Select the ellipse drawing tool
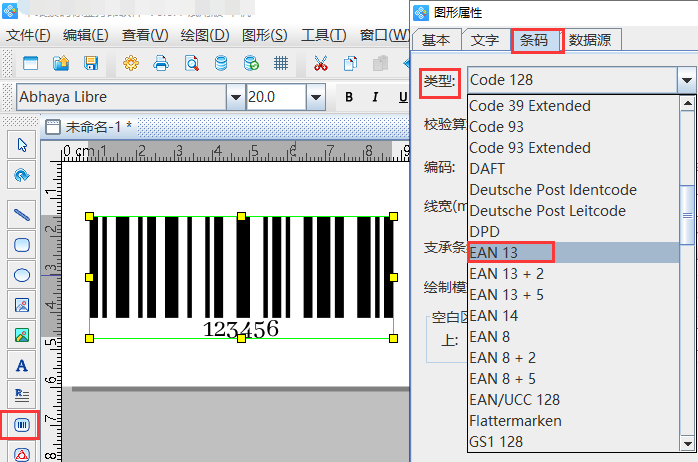The height and width of the screenshot is (462, 698). pyautogui.click(x=22, y=275)
